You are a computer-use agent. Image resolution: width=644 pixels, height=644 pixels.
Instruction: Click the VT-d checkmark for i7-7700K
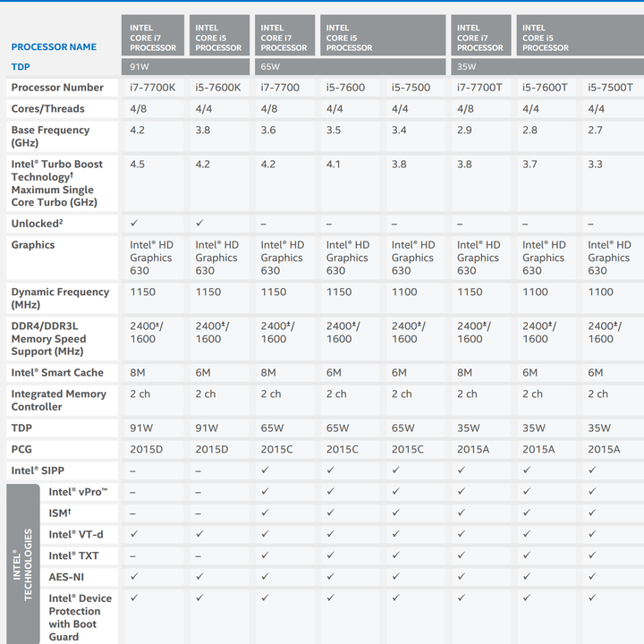[x=134, y=534]
